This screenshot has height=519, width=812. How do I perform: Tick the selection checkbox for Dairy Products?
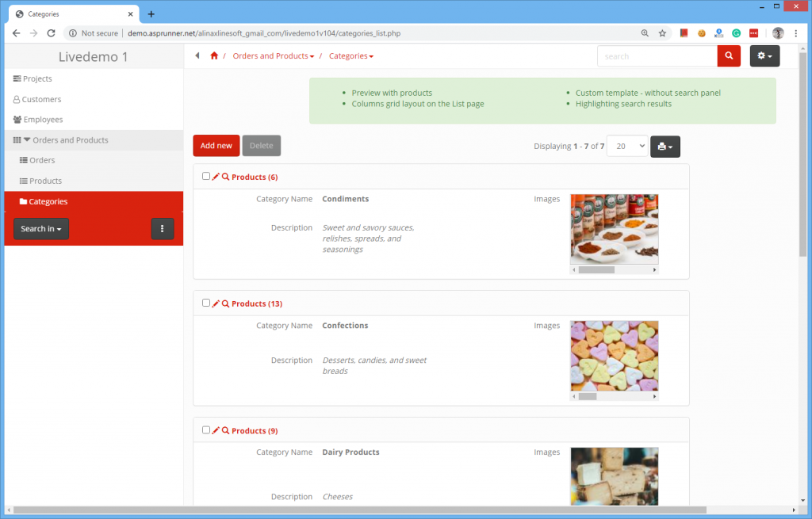tap(206, 429)
